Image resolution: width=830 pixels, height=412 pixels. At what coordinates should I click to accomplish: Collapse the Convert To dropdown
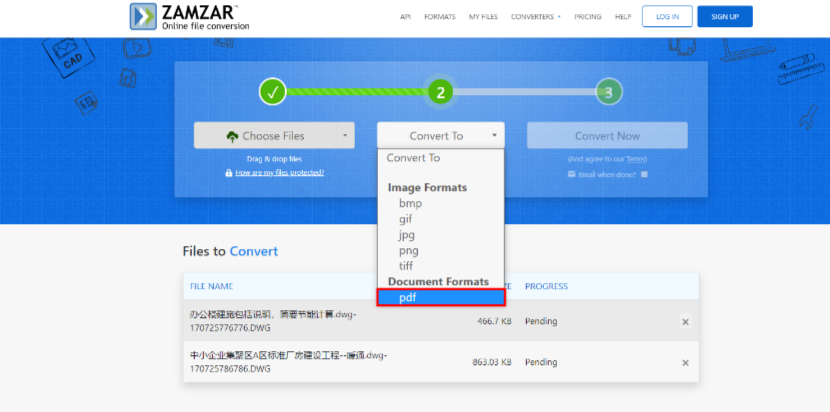tap(440, 136)
